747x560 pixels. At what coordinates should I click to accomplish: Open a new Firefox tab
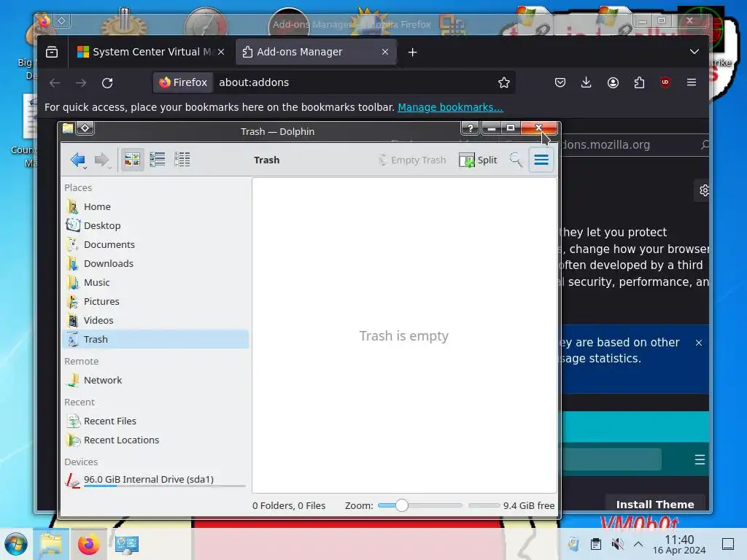[413, 52]
